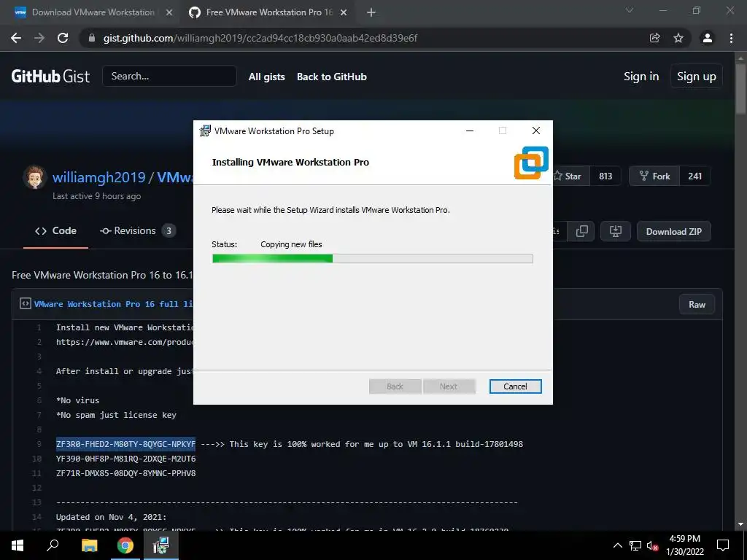Focus the gist Search field
The height and width of the screenshot is (560, 747).
coord(169,76)
